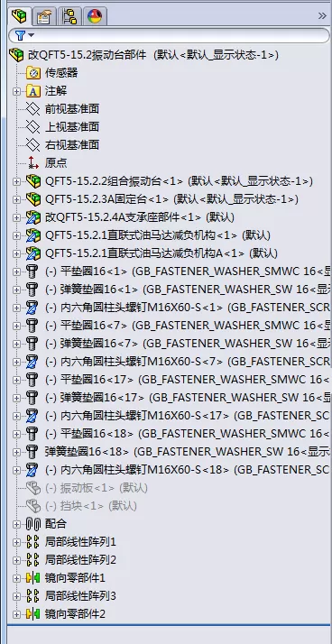Select the 前视基准面 label
Image resolution: width=332 pixels, height=644 pixels.
tap(72, 109)
